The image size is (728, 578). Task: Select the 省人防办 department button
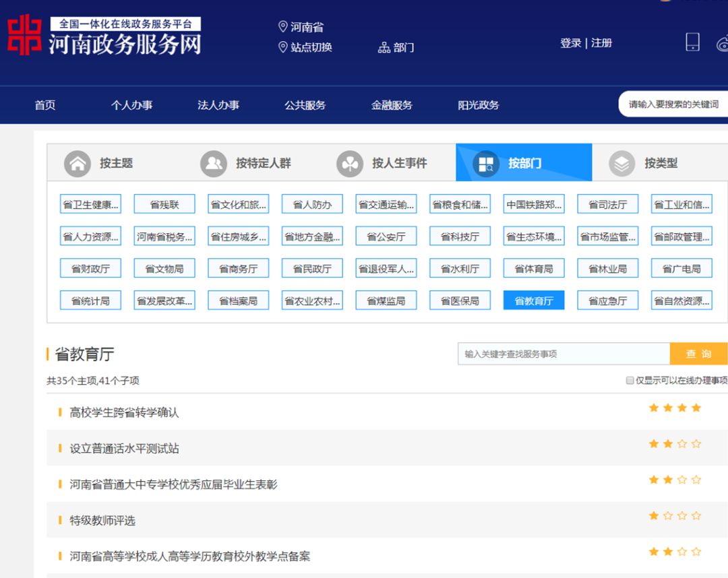pyautogui.click(x=312, y=204)
